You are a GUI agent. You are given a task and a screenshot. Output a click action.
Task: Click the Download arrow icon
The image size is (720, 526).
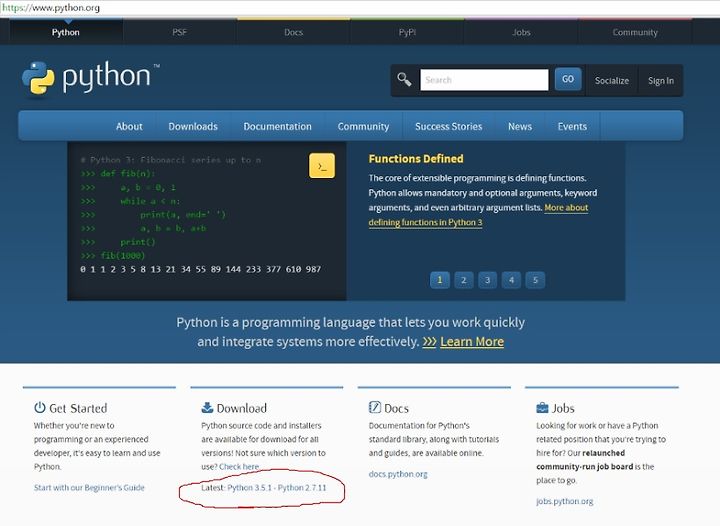tap(207, 408)
